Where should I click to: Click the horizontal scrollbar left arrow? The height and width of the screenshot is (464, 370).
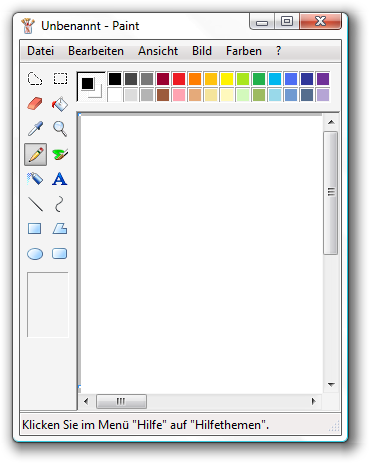[x=86, y=401]
